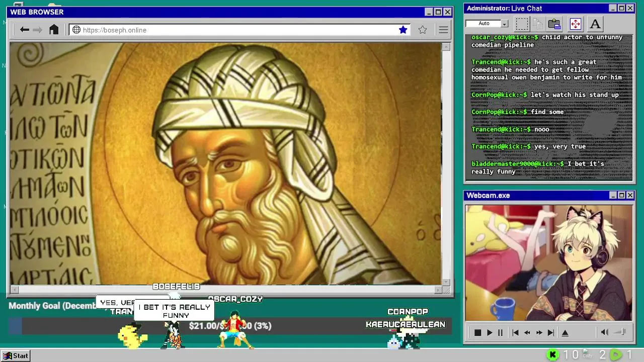Click CornPop's 'find some' message
Screen dimensions: 644x362
517,112
